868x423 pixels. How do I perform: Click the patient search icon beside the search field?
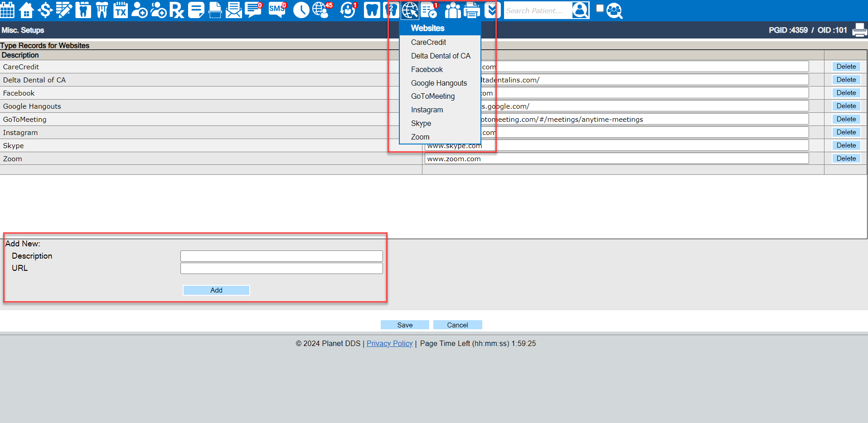click(581, 10)
